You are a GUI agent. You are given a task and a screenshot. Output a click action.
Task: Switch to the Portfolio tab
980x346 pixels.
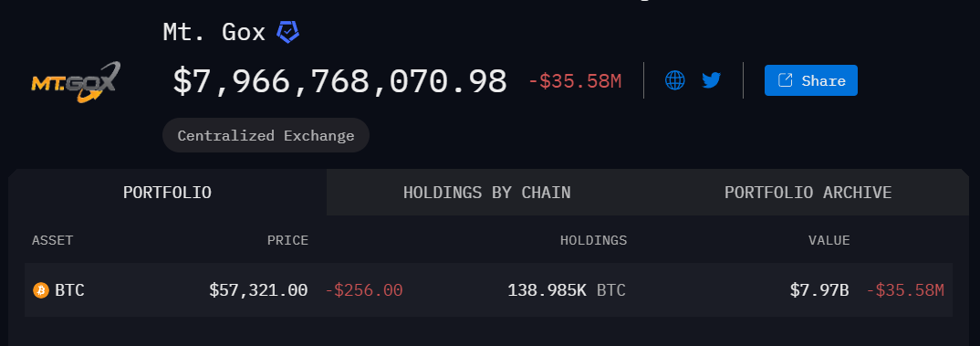click(168, 192)
